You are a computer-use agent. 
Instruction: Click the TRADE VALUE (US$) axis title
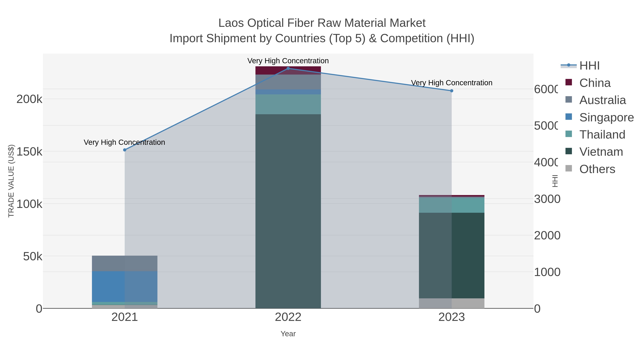click(x=11, y=181)
